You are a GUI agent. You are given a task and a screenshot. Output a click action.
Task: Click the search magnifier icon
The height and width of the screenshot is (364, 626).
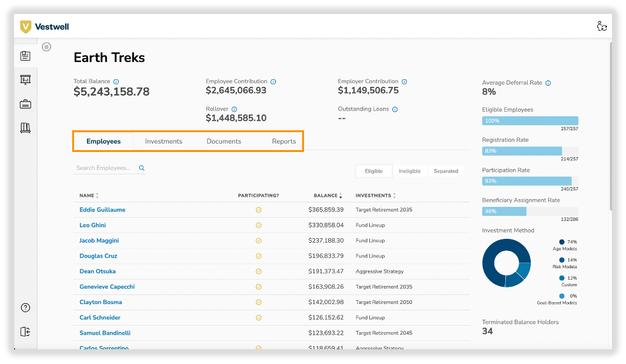coord(142,168)
